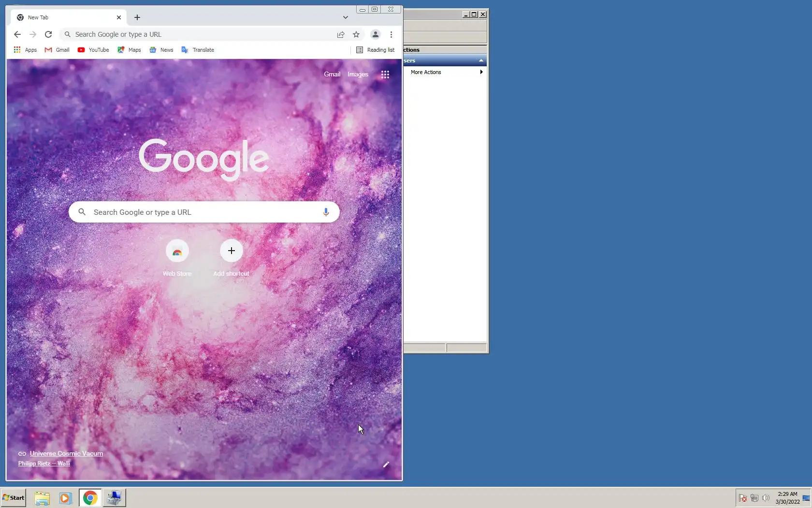The width and height of the screenshot is (812, 508).
Task: Share this page icon in address bar
Action: coord(341,34)
